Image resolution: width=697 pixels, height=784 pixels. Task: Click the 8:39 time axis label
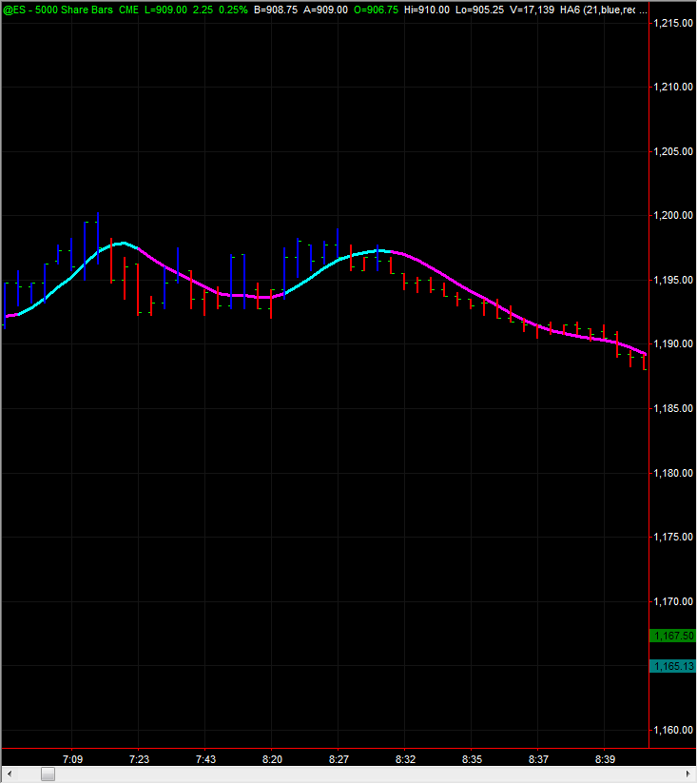point(605,759)
